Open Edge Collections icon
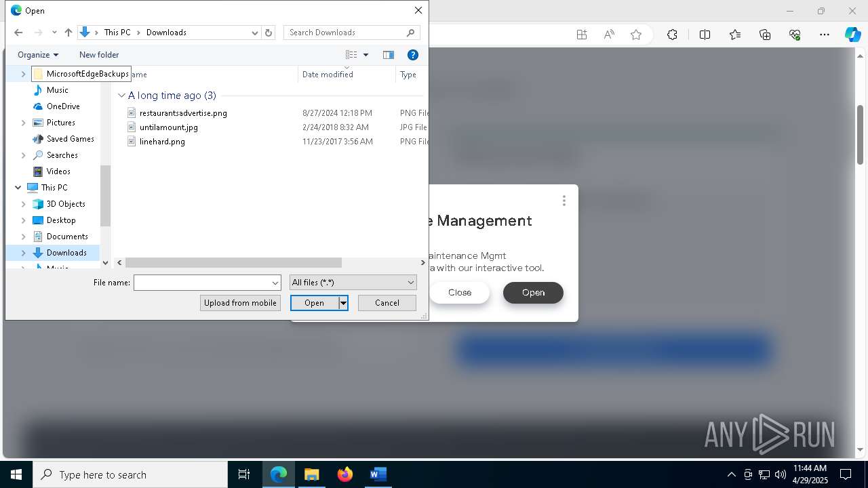This screenshot has height=488, width=868. pyautogui.click(x=765, y=35)
